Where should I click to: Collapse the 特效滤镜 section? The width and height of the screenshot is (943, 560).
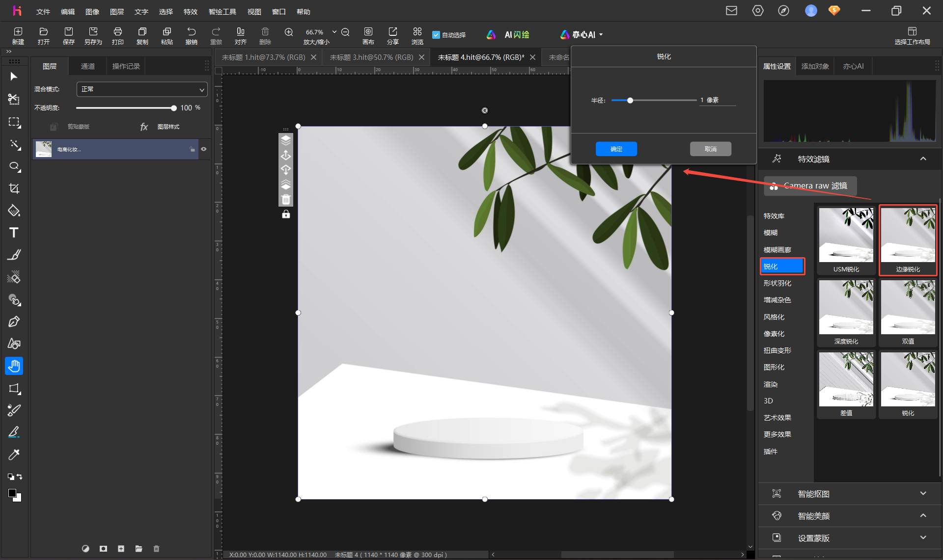tap(923, 159)
